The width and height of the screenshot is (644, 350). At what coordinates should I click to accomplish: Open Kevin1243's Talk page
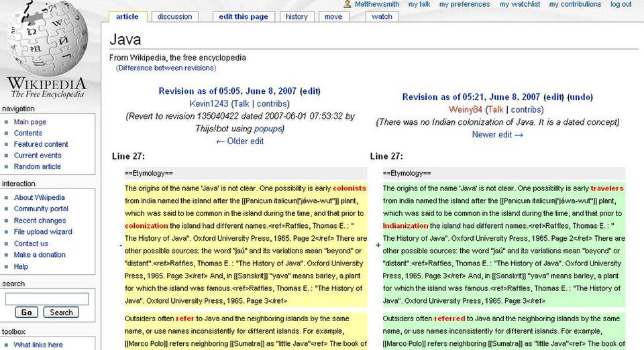[241, 104]
